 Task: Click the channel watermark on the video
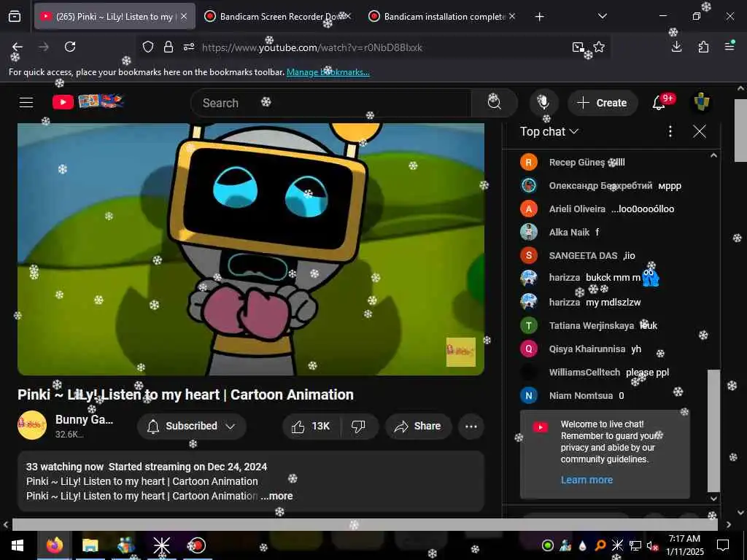[461, 352]
